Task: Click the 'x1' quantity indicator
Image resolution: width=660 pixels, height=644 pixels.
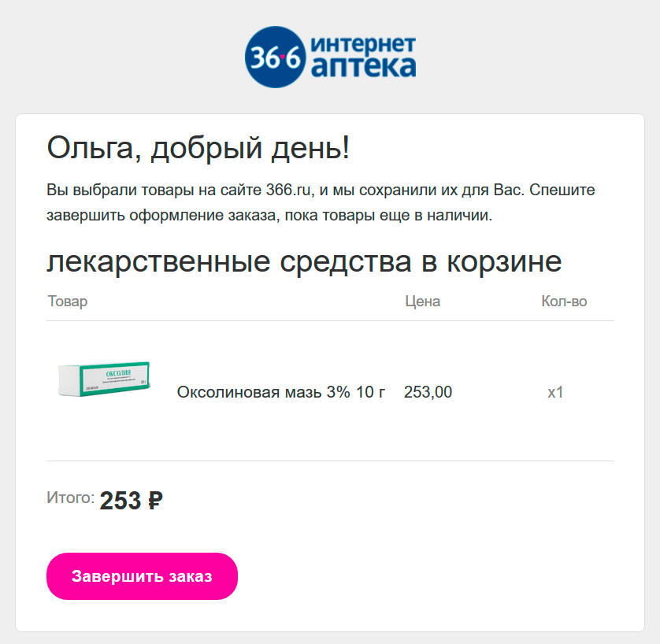Action: [556, 391]
